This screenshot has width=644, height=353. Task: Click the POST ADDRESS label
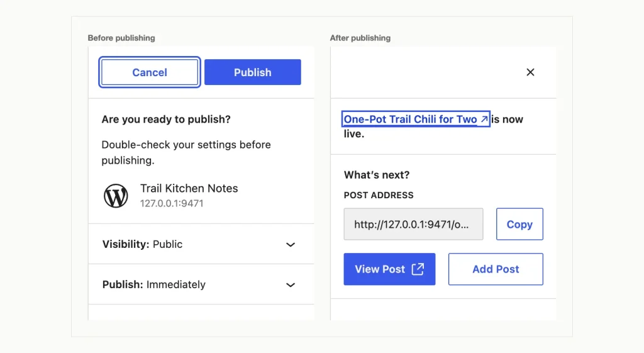[x=379, y=195]
